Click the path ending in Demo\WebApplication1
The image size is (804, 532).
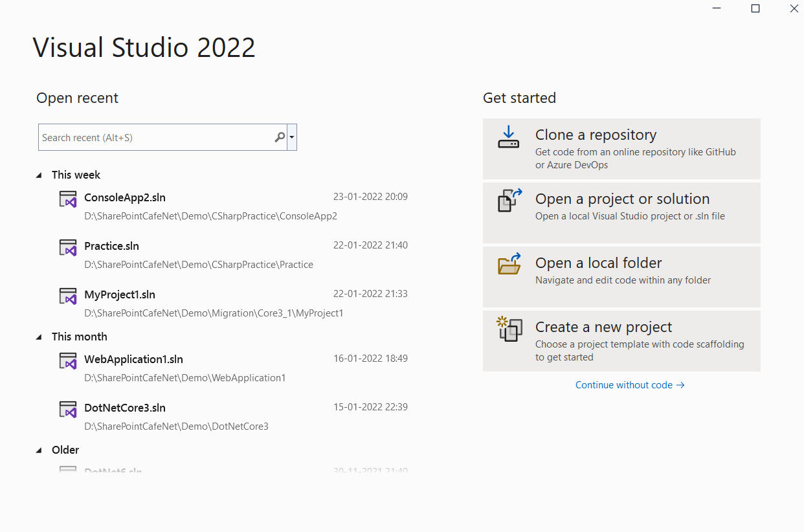[185, 378]
